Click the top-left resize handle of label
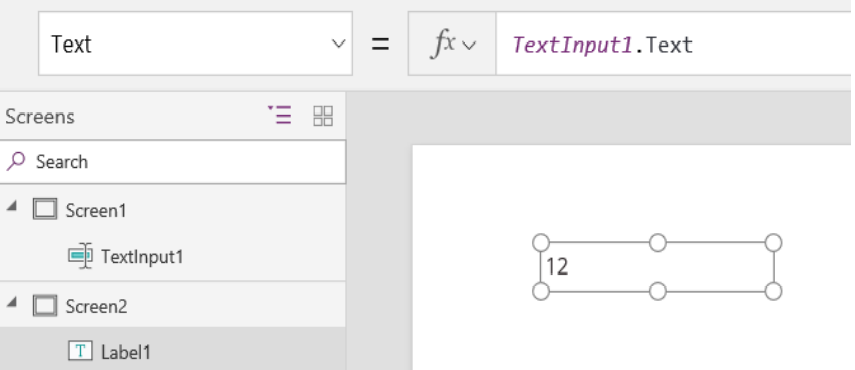This screenshot has width=855, height=370. pos(540,242)
